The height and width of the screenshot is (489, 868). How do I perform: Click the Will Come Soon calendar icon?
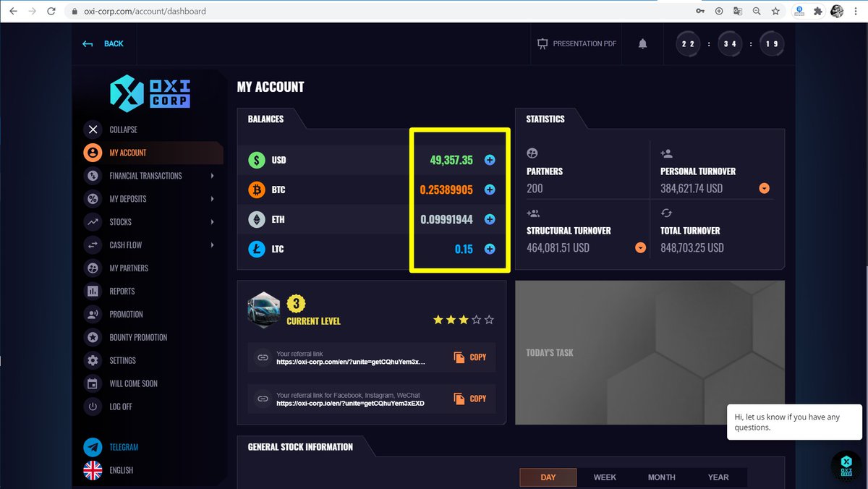[93, 383]
